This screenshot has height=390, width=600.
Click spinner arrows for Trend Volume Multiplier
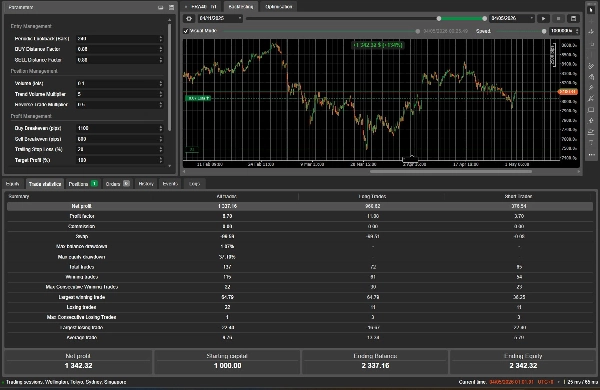tap(161, 94)
